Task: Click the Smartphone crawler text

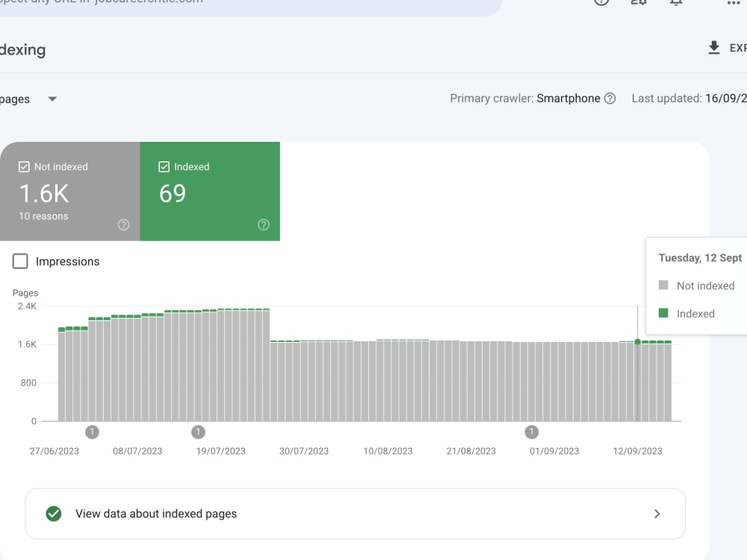Action: coord(568,99)
